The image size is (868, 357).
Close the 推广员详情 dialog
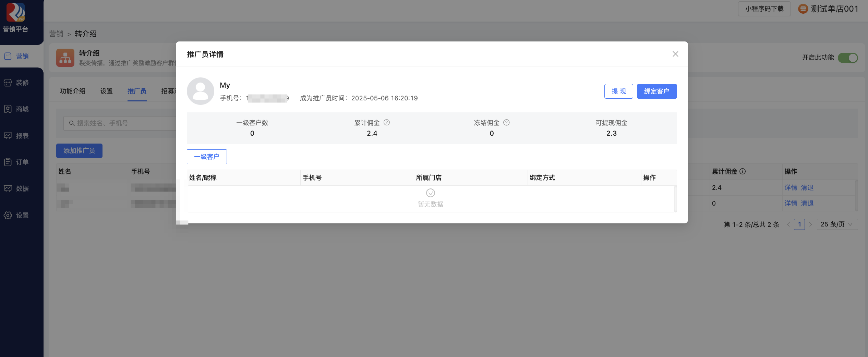[x=675, y=54]
